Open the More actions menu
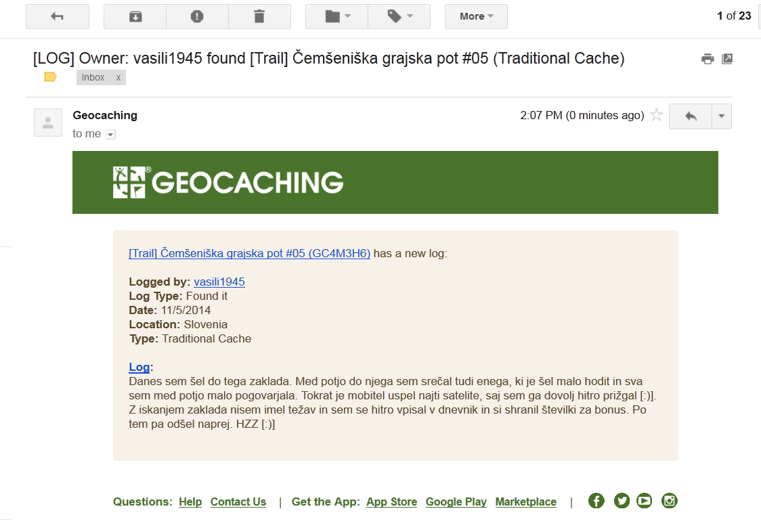The width and height of the screenshot is (761, 532). [476, 16]
